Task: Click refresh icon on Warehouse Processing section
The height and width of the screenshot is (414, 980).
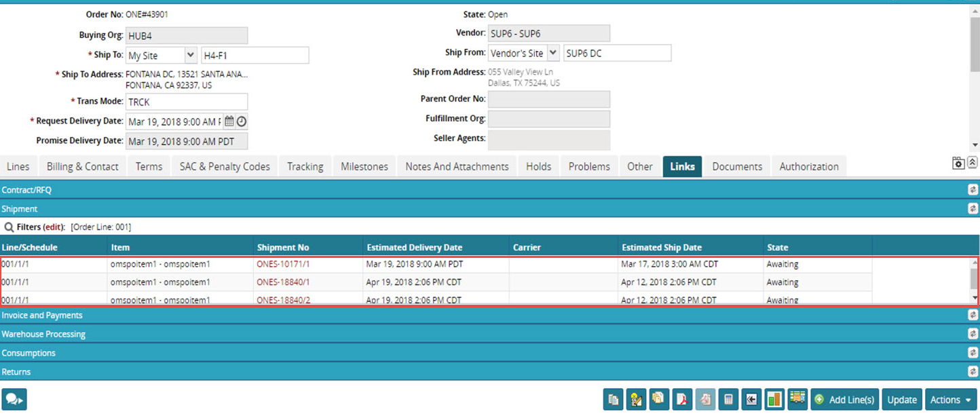Action: coord(973,334)
